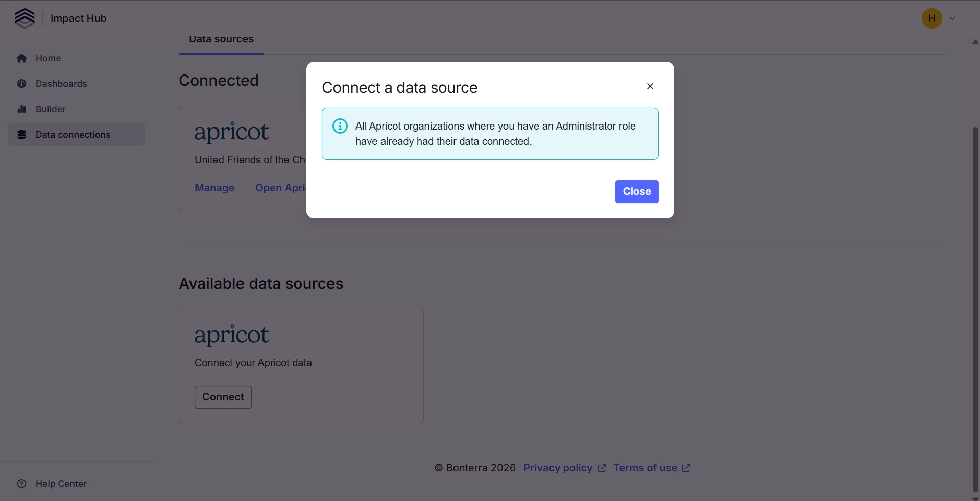Click the external link icon beside Terms of use
This screenshot has width=980, height=501.
point(686,468)
